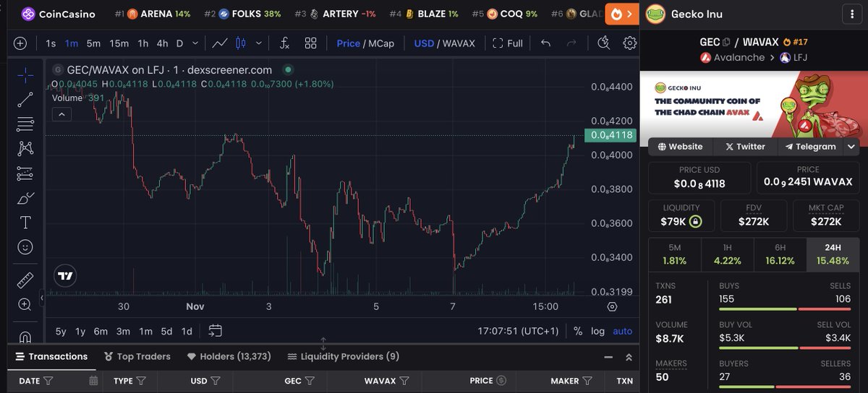Image resolution: width=868 pixels, height=393 pixels.
Task: Switch chart quote to WAVAX
Action: click(459, 43)
